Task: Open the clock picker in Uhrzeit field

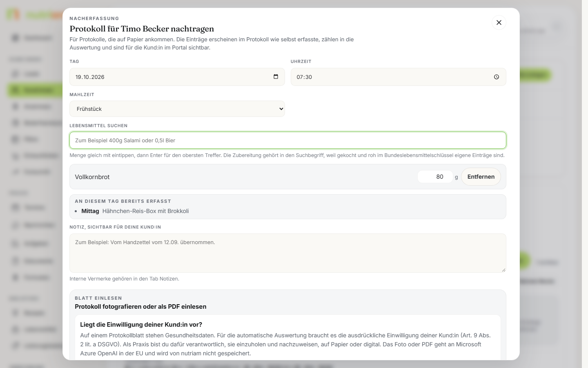Action: pyautogui.click(x=496, y=77)
